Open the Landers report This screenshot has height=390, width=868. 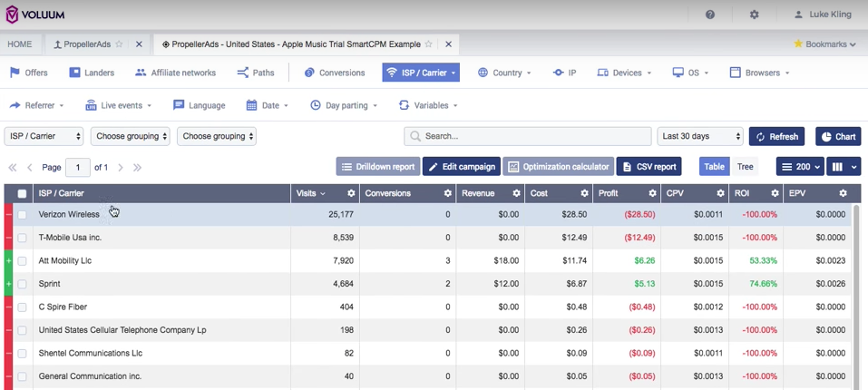coord(92,73)
